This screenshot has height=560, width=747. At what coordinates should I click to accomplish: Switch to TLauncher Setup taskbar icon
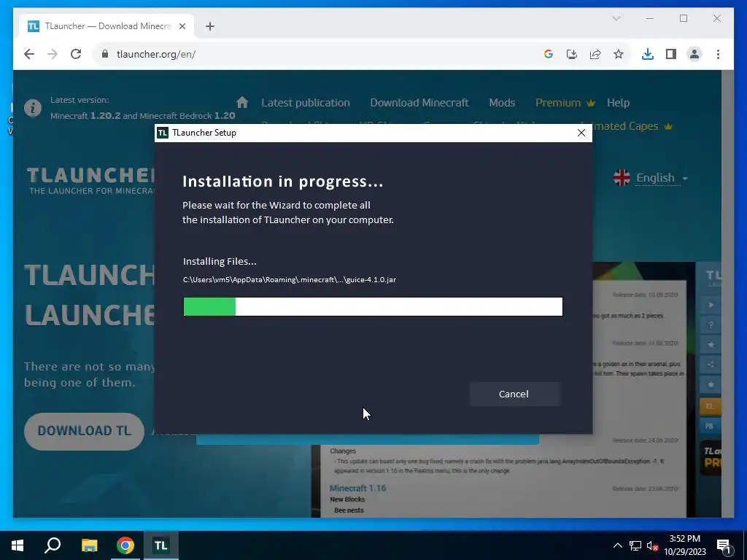pyautogui.click(x=160, y=545)
